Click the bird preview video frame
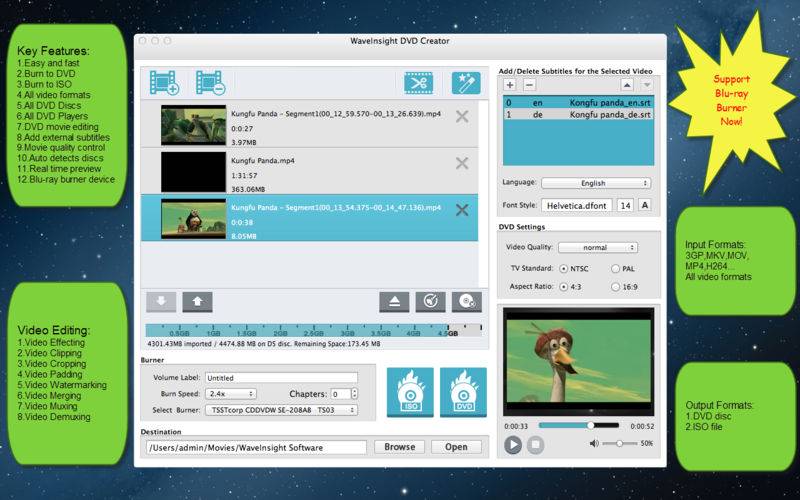 click(579, 361)
